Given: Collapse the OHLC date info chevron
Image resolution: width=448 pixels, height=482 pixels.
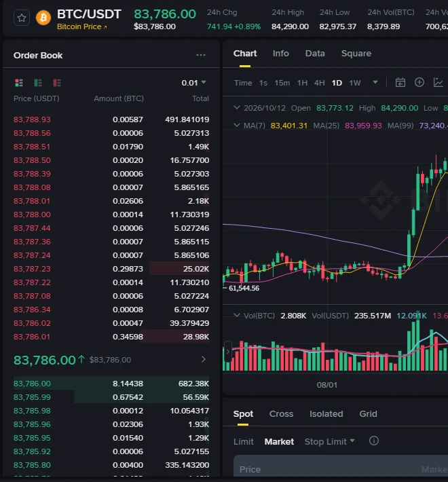Looking at the screenshot, I should pyautogui.click(x=237, y=108).
